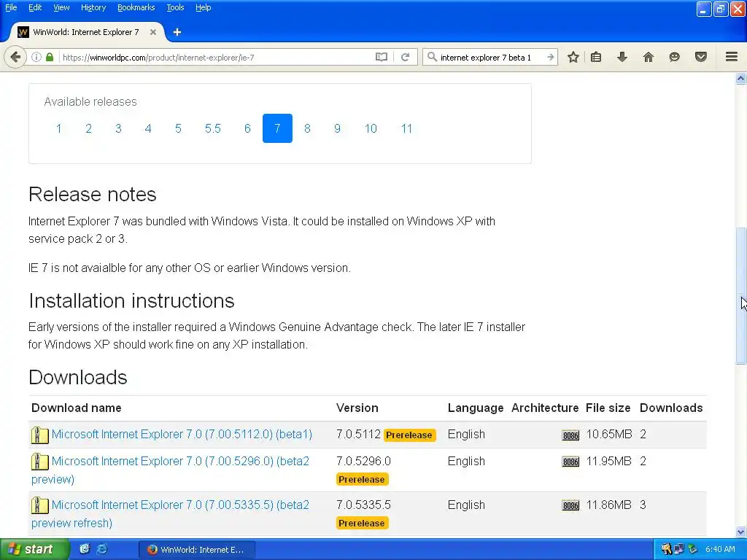Click the first system tray icon
This screenshot has height=560, width=747.
click(667, 549)
